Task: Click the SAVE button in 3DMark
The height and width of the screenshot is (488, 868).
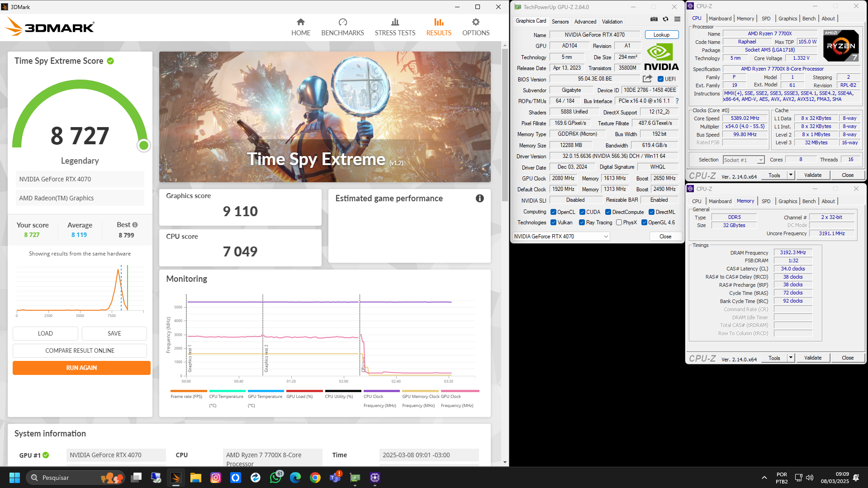Action: pyautogui.click(x=114, y=333)
